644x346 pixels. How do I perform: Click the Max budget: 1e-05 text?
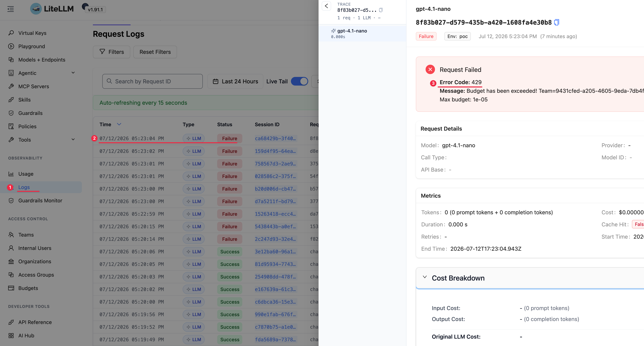(x=464, y=99)
